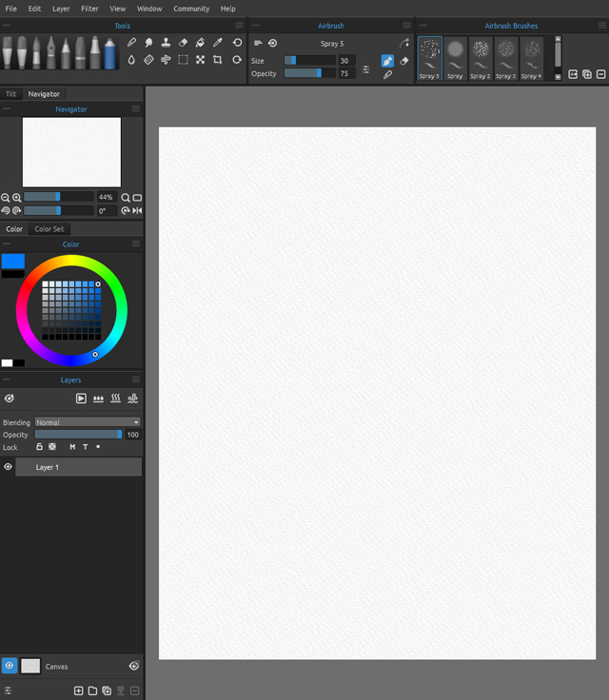Open brush stroke settings lines icon
This screenshot has height=700, width=609.
click(x=258, y=44)
